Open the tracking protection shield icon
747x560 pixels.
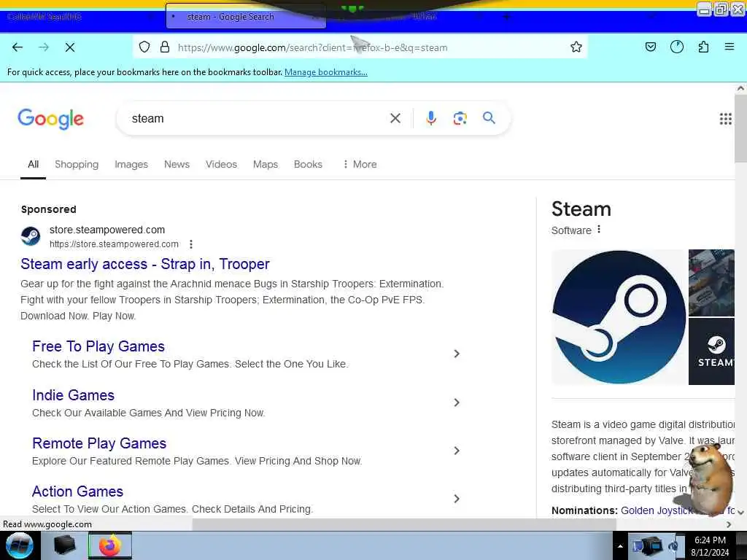pyautogui.click(x=144, y=47)
